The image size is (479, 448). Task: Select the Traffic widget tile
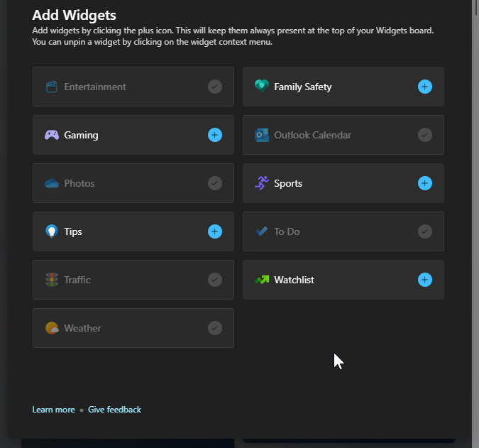tap(133, 280)
